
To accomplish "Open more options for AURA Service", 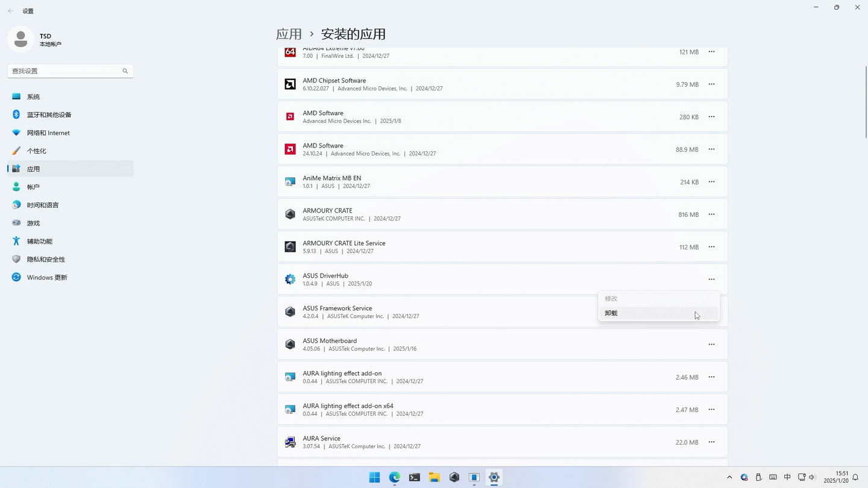I will [x=711, y=442].
